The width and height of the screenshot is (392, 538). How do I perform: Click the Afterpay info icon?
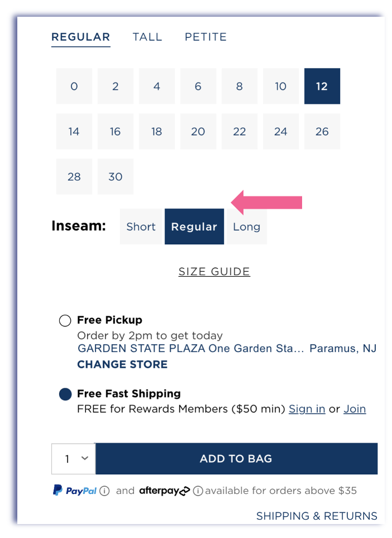[x=198, y=491]
